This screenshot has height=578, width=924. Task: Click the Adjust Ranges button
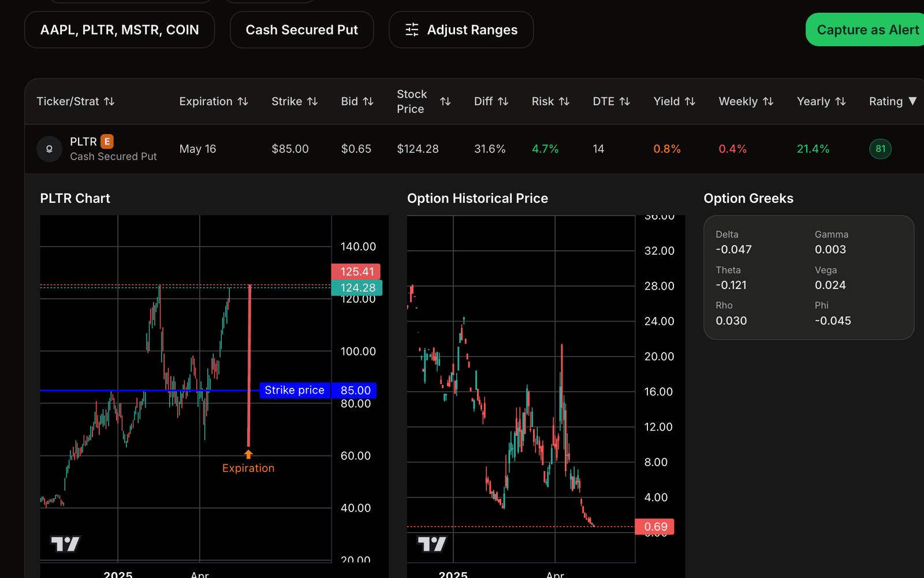(x=461, y=30)
